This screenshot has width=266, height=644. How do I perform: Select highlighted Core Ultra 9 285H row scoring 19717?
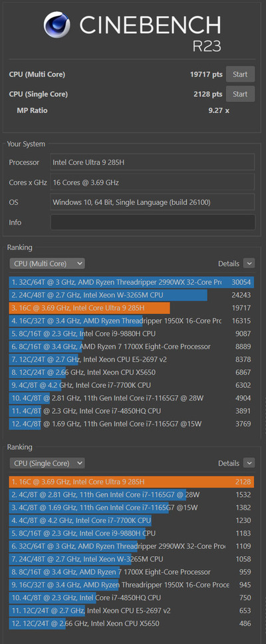132,308
